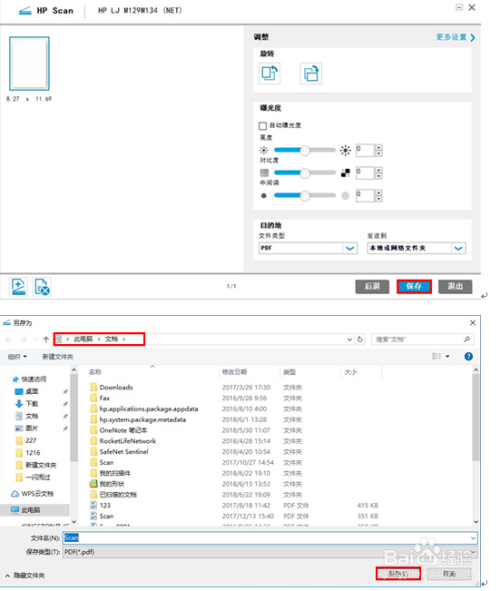Open the 保存类型 PDF type dropdown
The image size is (500, 591).
click(270, 552)
